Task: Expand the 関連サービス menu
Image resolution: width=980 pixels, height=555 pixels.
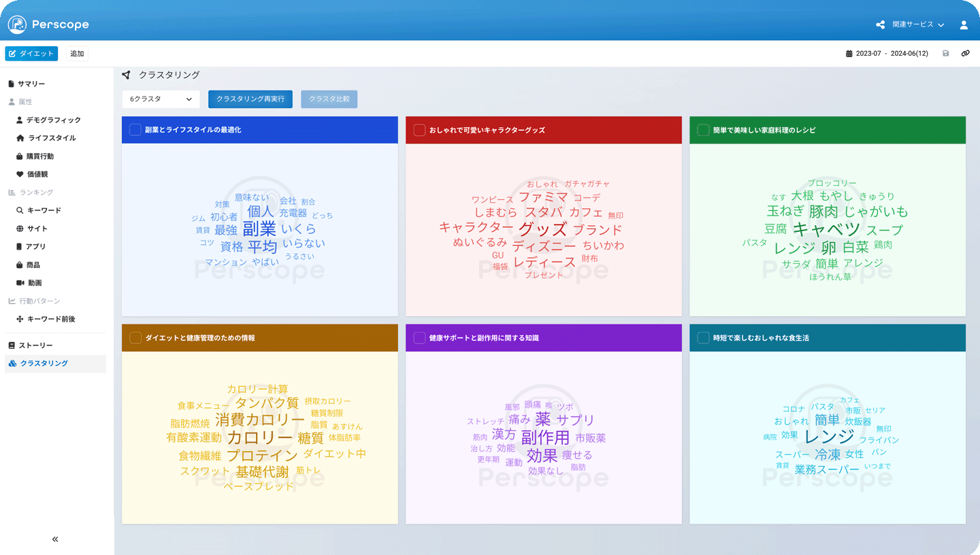Action: click(x=918, y=24)
